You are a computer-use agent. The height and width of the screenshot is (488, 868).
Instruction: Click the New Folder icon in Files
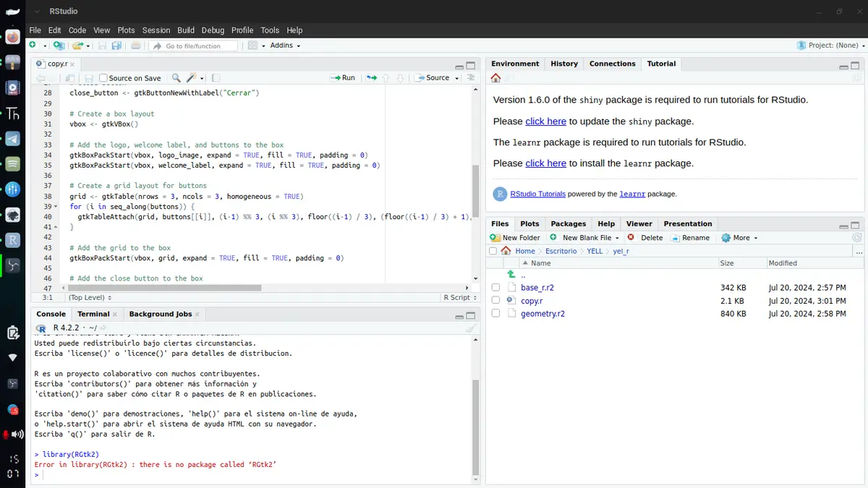pos(495,238)
